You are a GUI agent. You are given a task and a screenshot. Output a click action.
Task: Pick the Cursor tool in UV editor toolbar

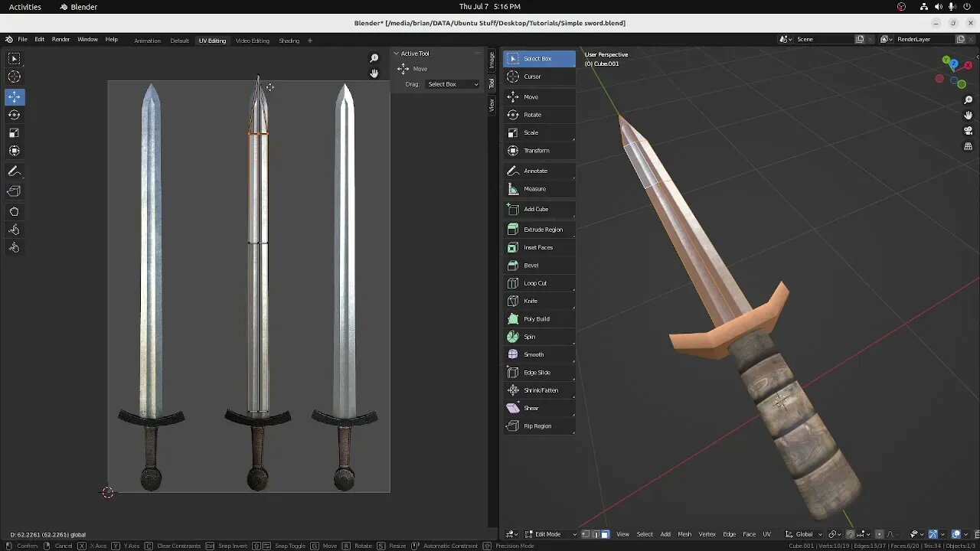[14, 77]
